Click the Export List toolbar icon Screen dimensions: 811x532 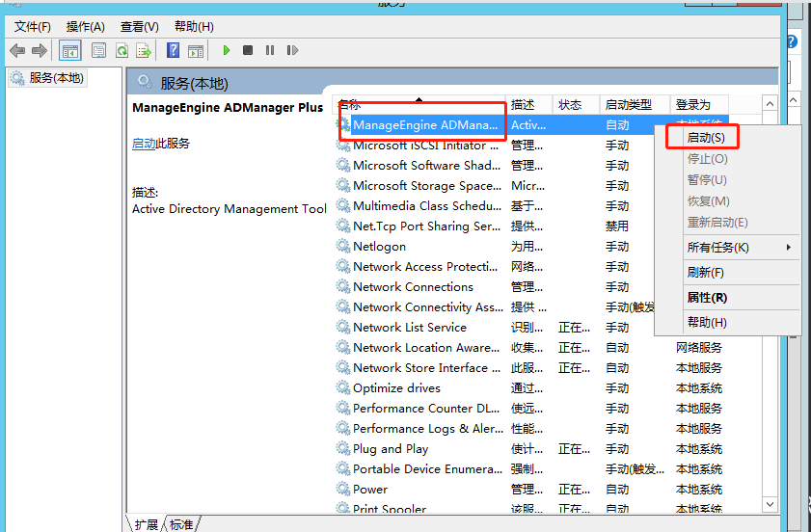click(144, 50)
